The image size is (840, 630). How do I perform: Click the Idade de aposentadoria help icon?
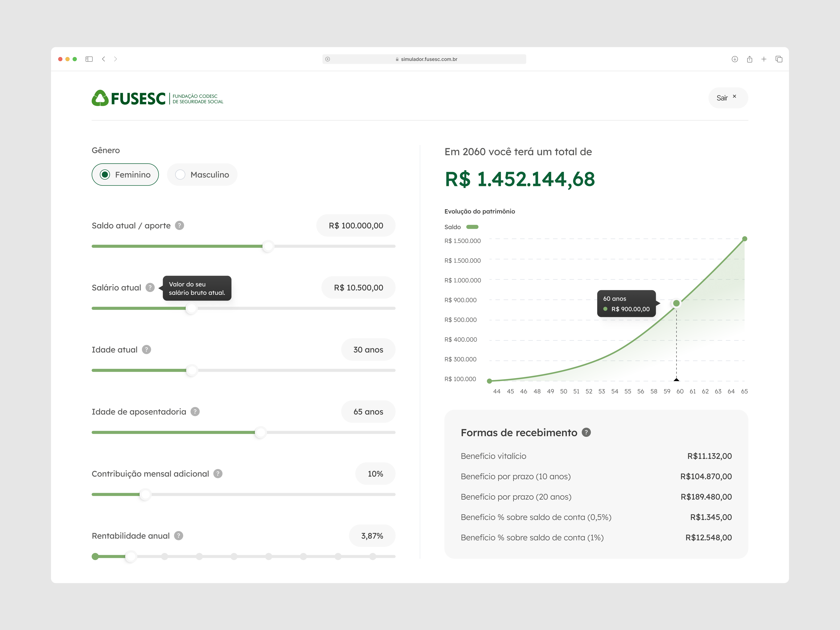195,411
